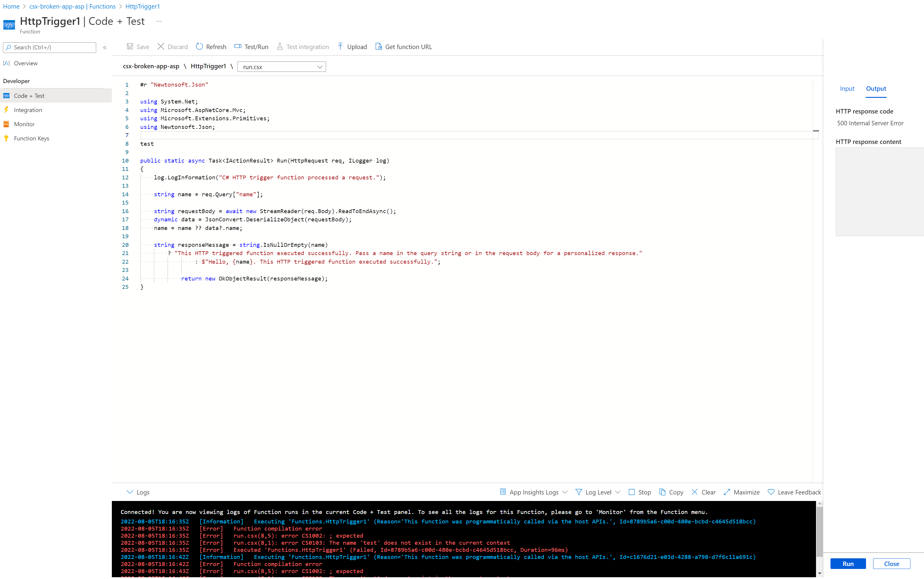Maximize the logs panel
Image resolution: width=924 pixels, height=579 pixels.
(x=741, y=492)
